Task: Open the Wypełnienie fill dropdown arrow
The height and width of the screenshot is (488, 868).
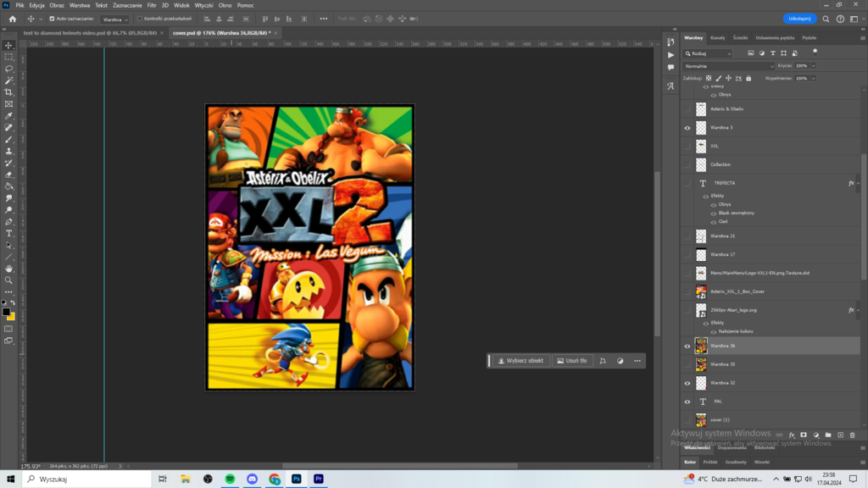Action: (813, 79)
